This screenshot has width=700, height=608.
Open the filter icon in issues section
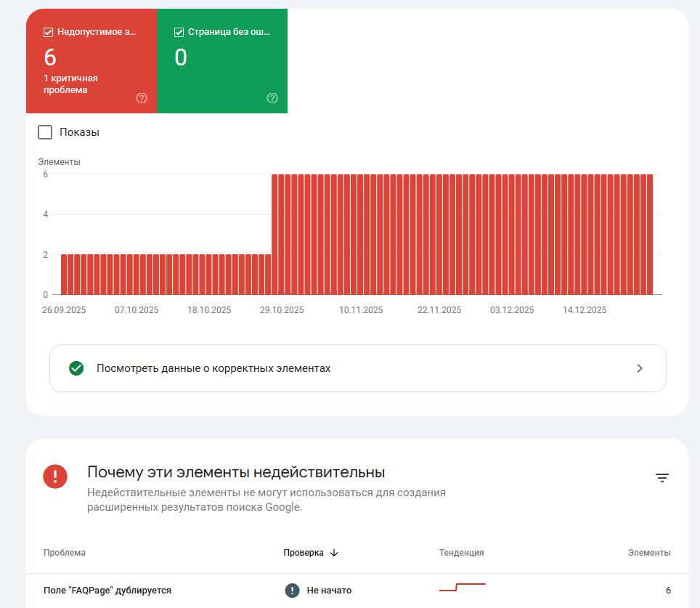(x=662, y=478)
